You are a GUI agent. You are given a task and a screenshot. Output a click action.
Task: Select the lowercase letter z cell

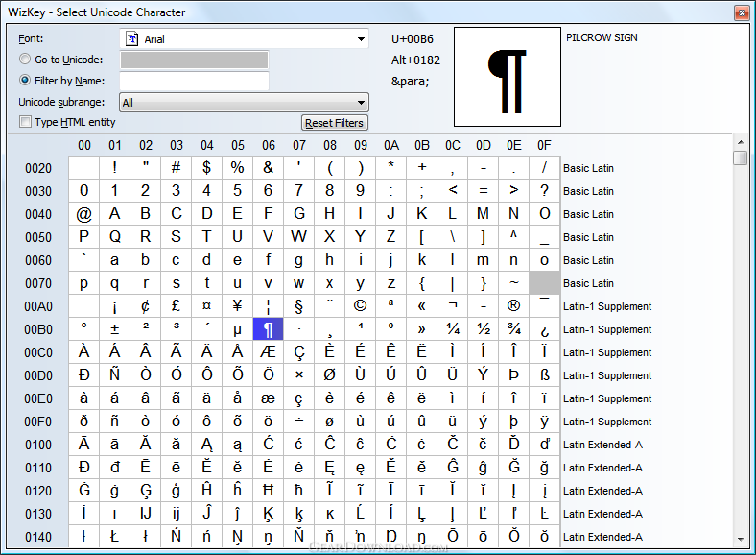(x=391, y=283)
